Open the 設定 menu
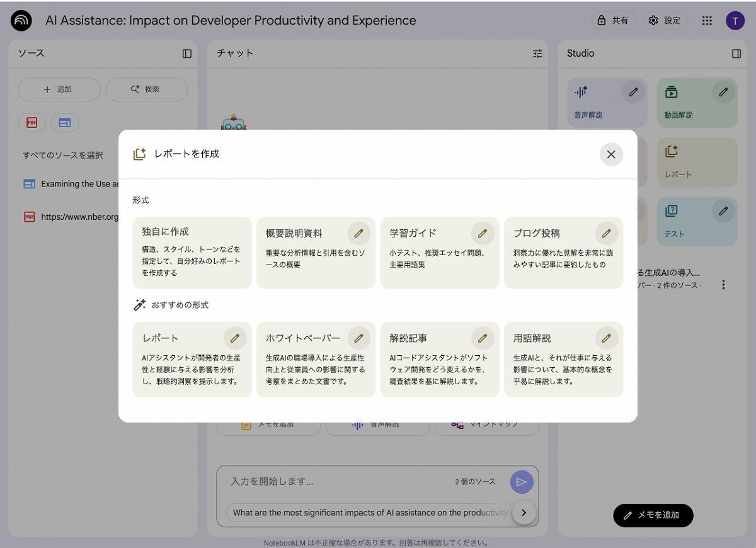 click(x=665, y=21)
